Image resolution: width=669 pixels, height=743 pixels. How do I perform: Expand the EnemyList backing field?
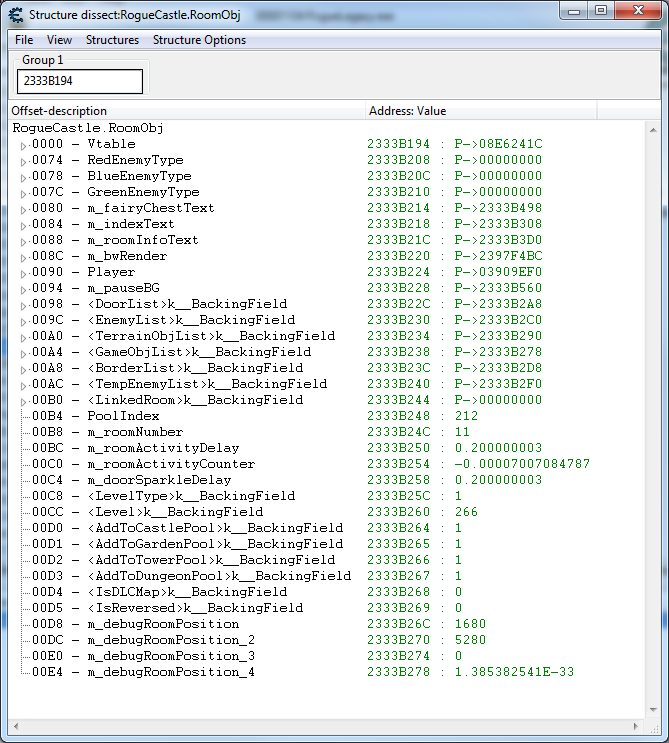tap(24, 321)
